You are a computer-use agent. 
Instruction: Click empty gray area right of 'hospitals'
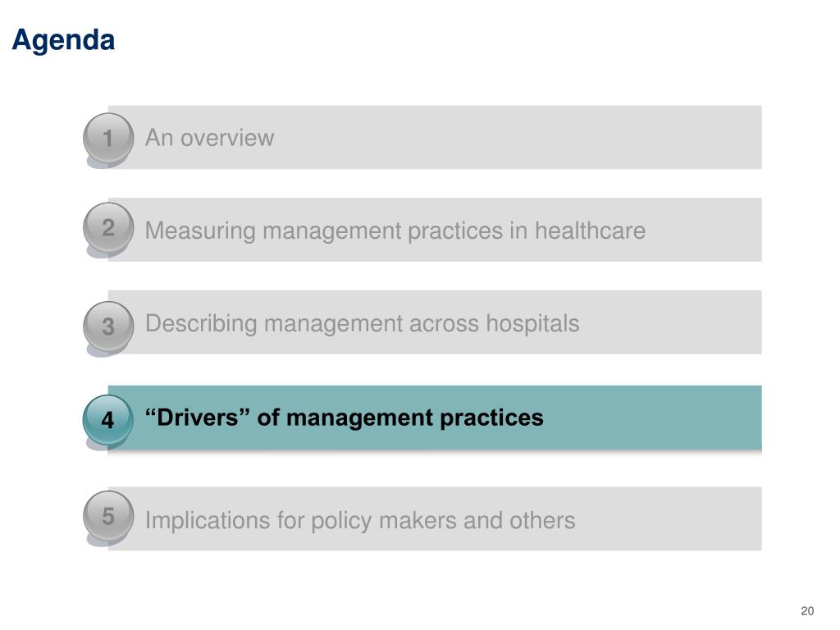(669, 322)
